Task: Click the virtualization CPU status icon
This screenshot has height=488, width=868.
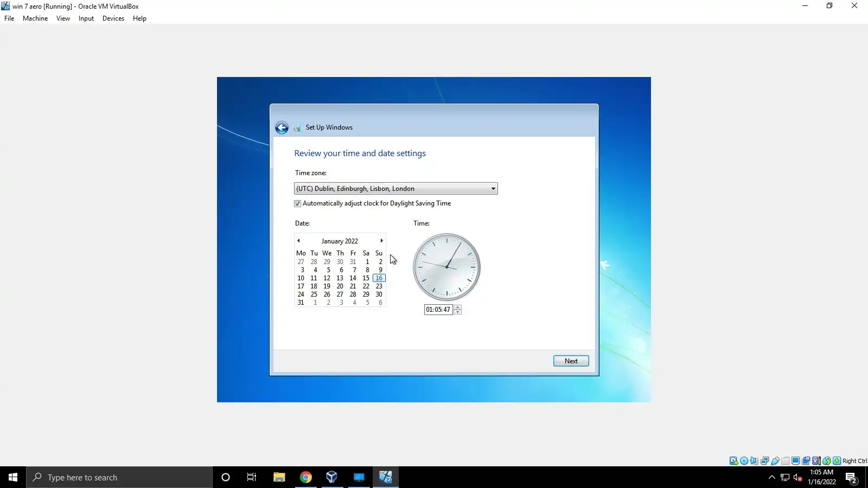Action: click(816, 461)
